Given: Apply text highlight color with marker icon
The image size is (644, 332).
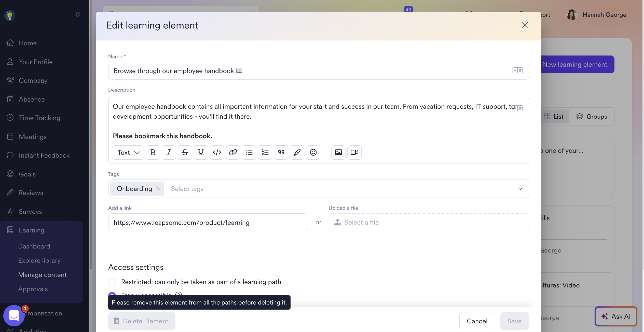Looking at the screenshot, I should tap(297, 153).
